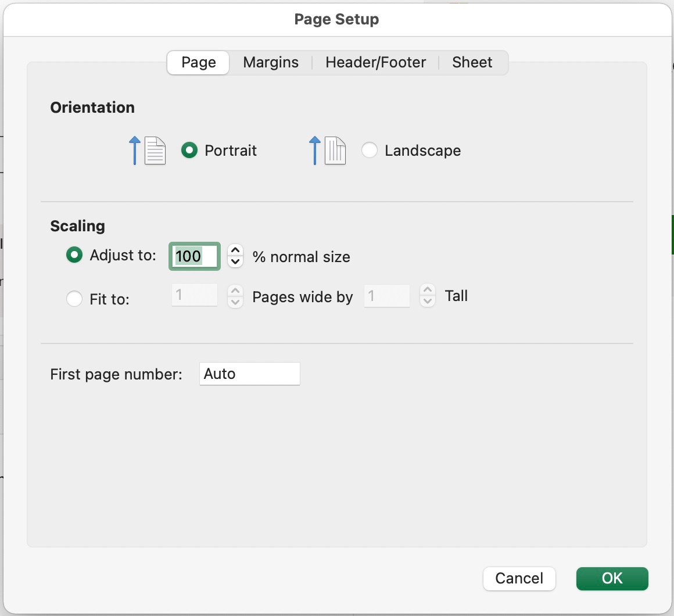
Task: Decrease Pages wide value using down arrow
Action: click(235, 302)
